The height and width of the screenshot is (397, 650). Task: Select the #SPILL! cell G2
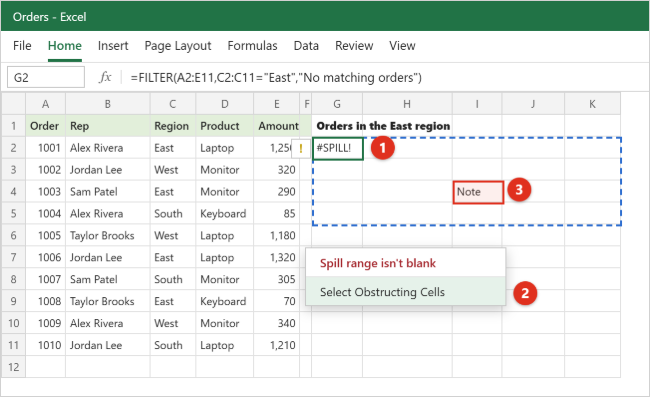tap(337, 148)
